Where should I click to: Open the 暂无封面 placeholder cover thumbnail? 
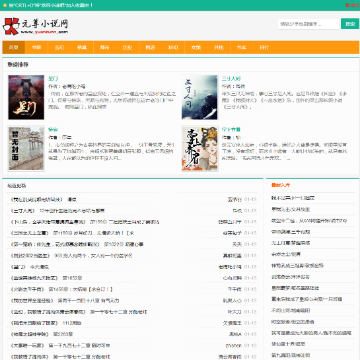point(26,149)
